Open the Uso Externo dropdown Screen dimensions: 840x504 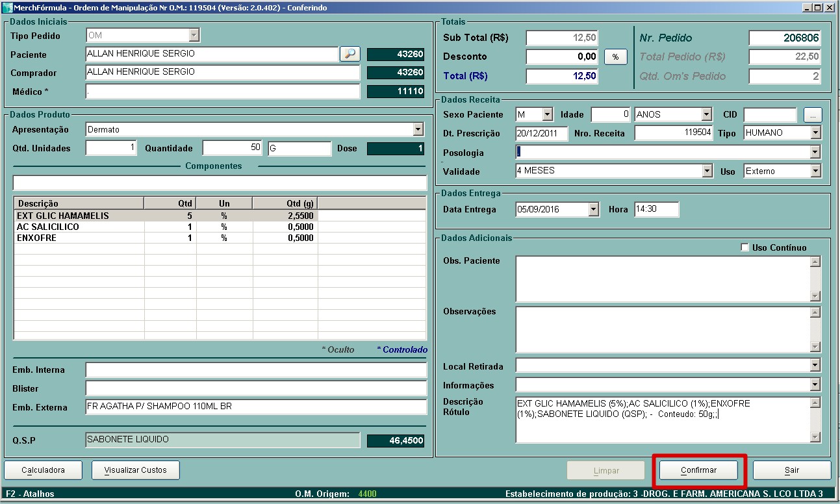[x=815, y=171]
